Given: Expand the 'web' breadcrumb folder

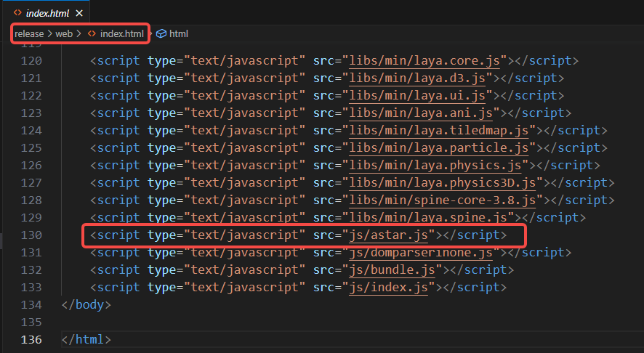Looking at the screenshot, I should (64, 33).
